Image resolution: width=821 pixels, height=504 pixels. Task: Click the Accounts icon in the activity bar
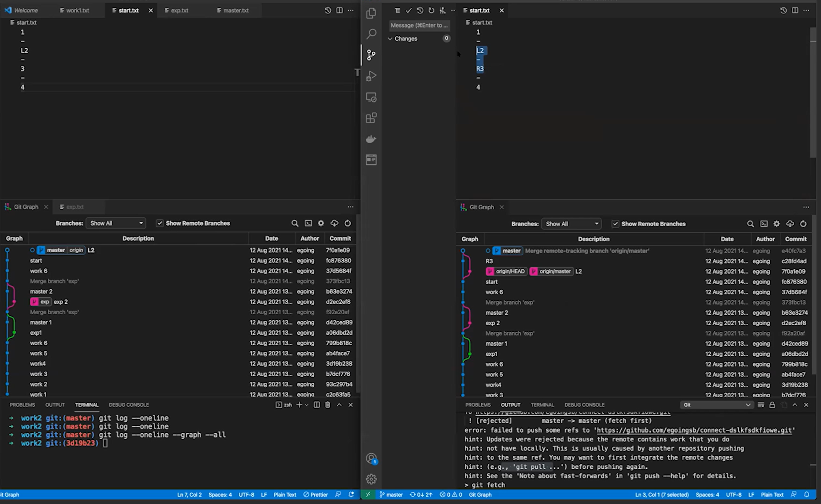pos(371,458)
